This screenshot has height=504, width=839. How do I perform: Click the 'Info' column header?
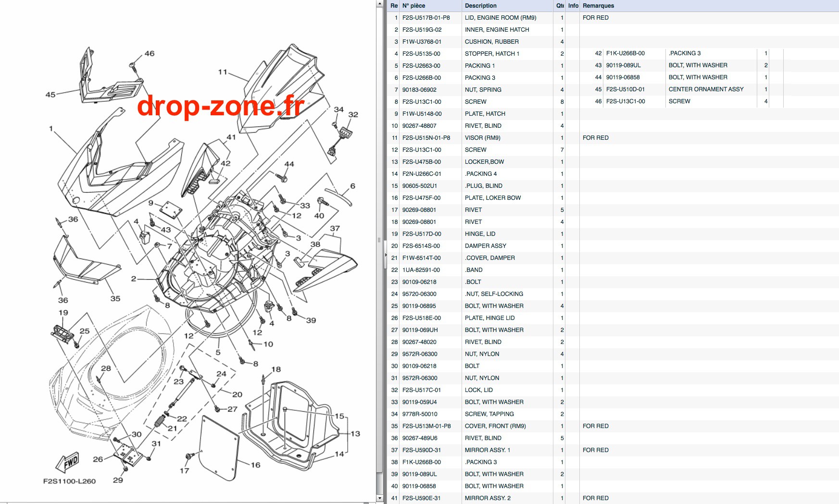point(573,6)
